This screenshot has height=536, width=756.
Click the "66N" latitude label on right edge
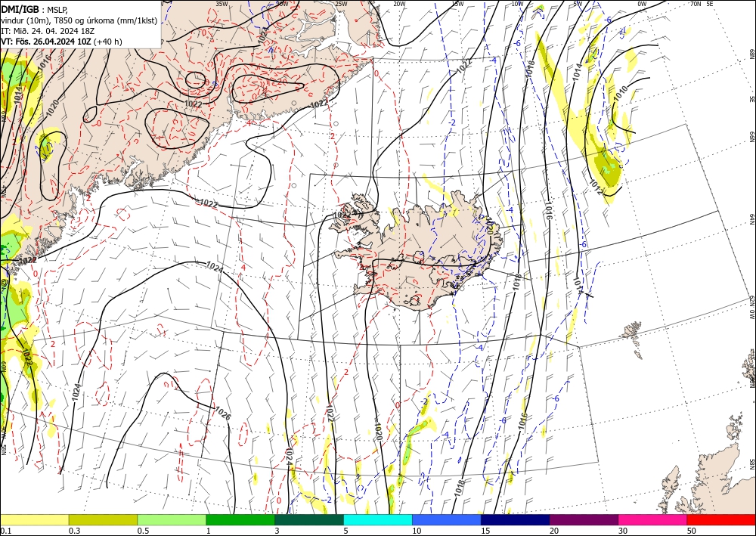[x=752, y=138]
